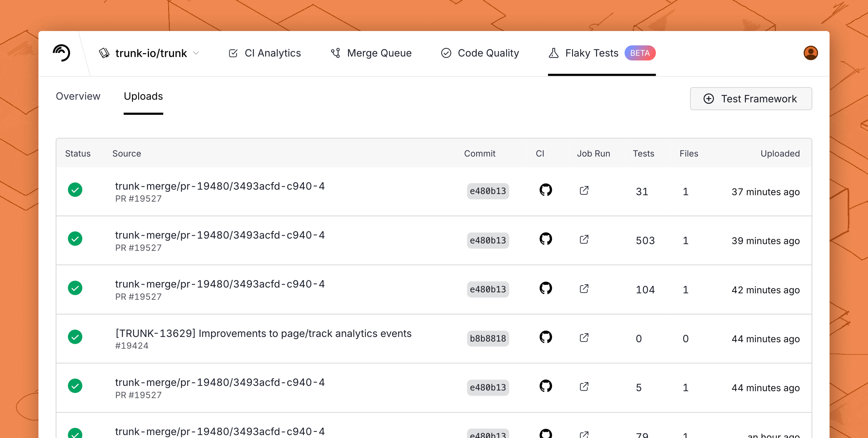Click the Status column header
This screenshot has height=438, width=868.
point(78,153)
